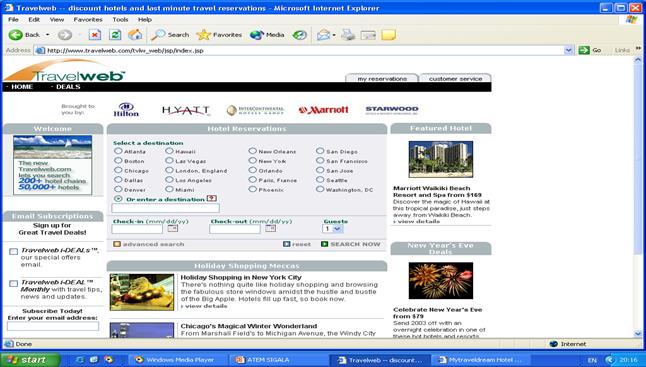Open the History toolbar icon

coord(300,35)
